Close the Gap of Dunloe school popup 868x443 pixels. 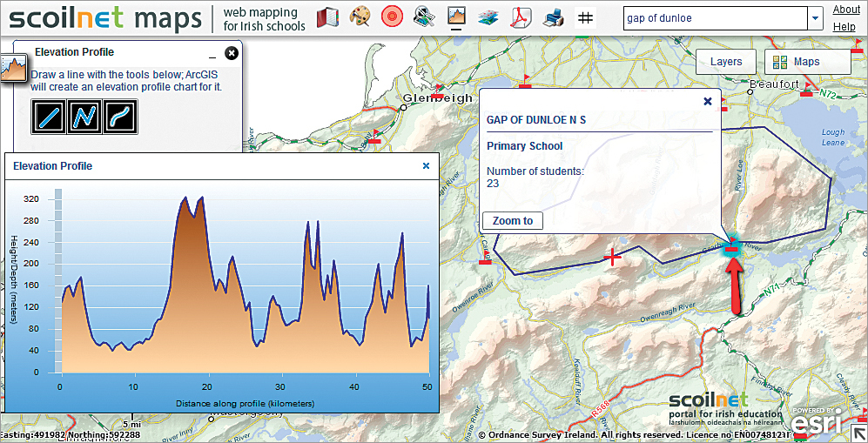[707, 101]
